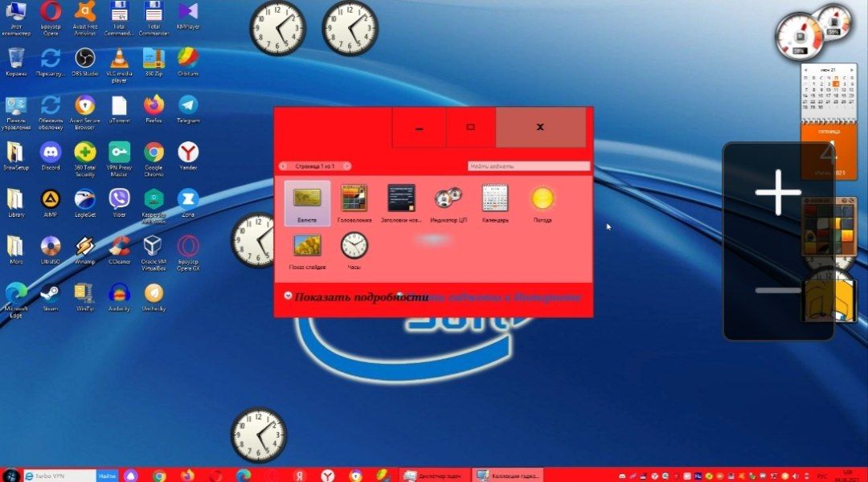Launch the AIMP desktop shortcut
This screenshot has width=868, height=482.
(51, 204)
